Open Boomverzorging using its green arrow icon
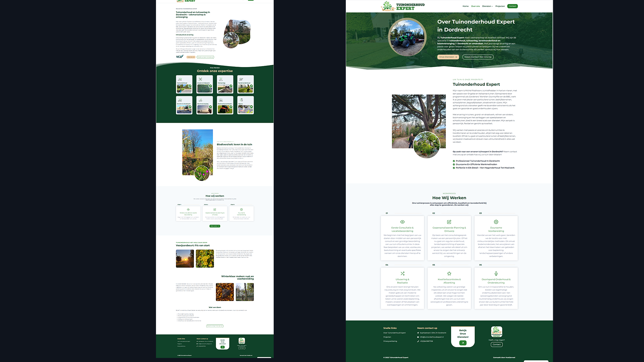 [210, 107]
